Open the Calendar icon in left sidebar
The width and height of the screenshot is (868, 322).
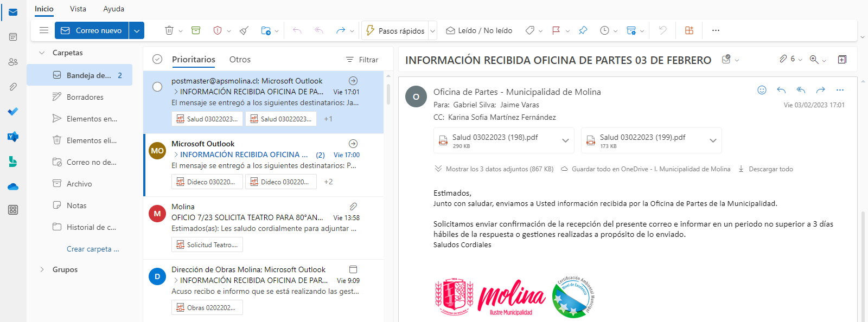pyautogui.click(x=13, y=37)
